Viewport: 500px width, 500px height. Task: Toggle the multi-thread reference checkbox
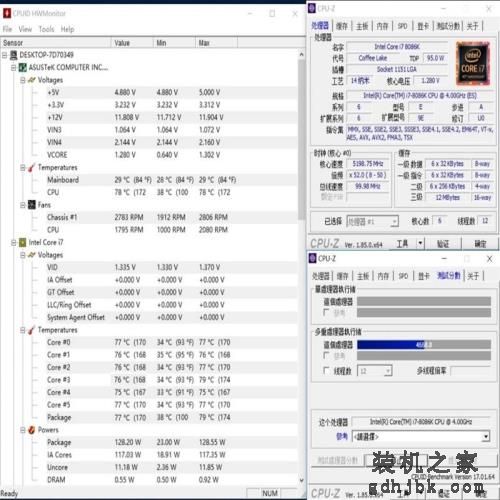click(326, 356)
